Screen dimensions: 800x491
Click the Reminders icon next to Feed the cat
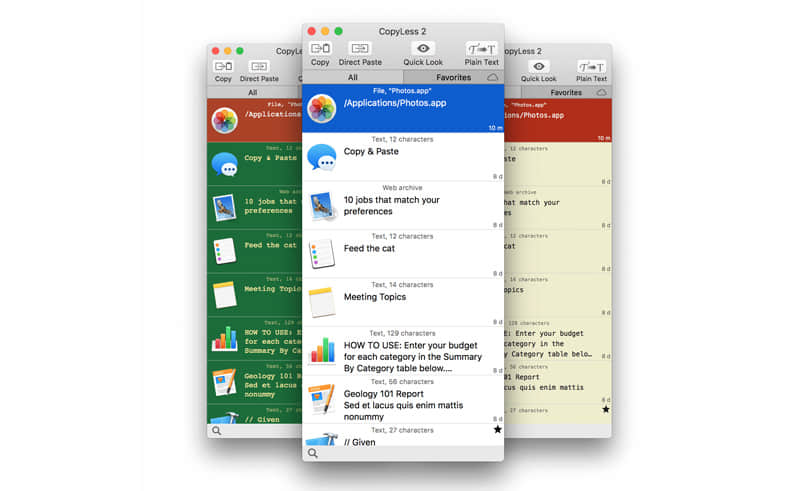pyautogui.click(x=322, y=254)
